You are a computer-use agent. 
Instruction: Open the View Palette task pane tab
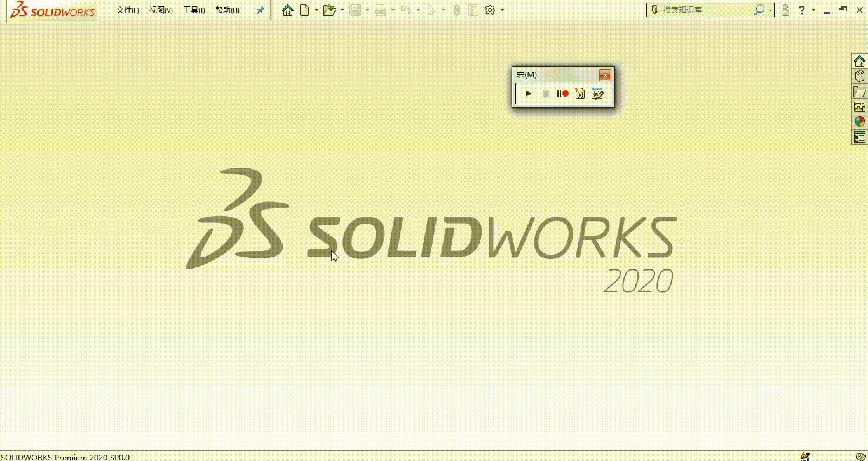tap(860, 107)
